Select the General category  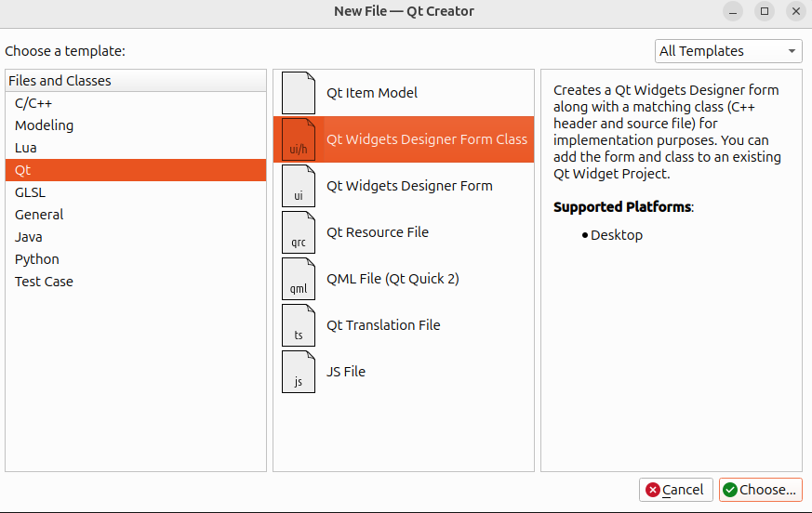136,215
